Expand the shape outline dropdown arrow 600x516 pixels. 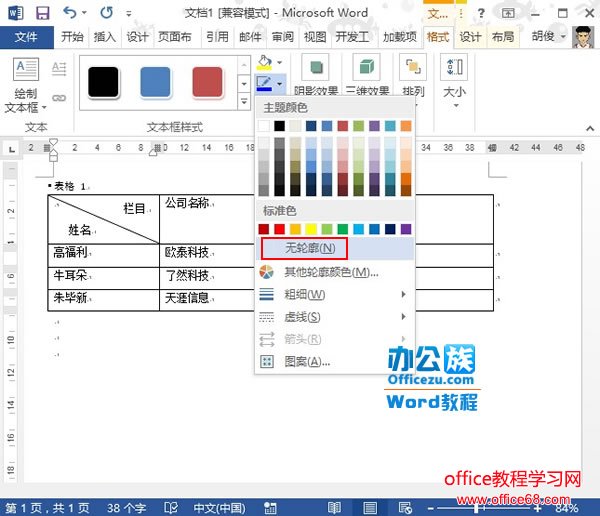tap(280, 84)
